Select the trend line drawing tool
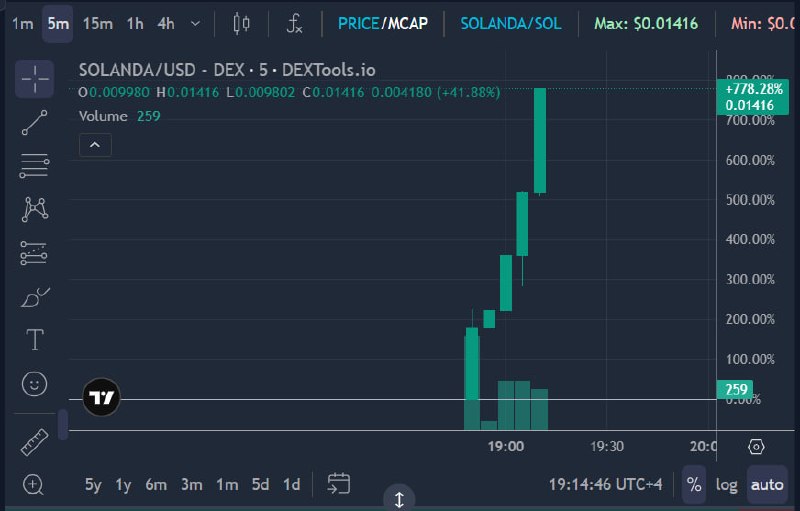Viewport: 800px width, 511px height. tap(35, 122)
